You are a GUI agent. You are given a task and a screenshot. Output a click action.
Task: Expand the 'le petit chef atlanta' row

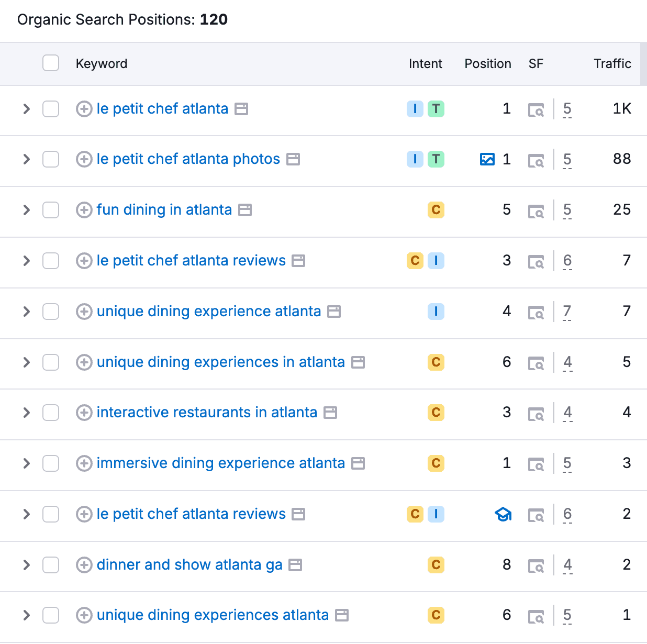point(27,109)
